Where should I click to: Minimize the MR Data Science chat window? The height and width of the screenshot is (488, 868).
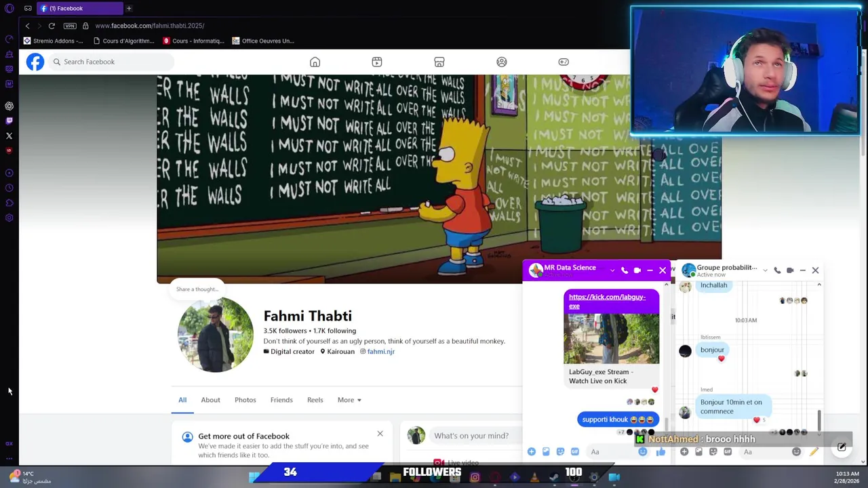(x=650, y=270)
